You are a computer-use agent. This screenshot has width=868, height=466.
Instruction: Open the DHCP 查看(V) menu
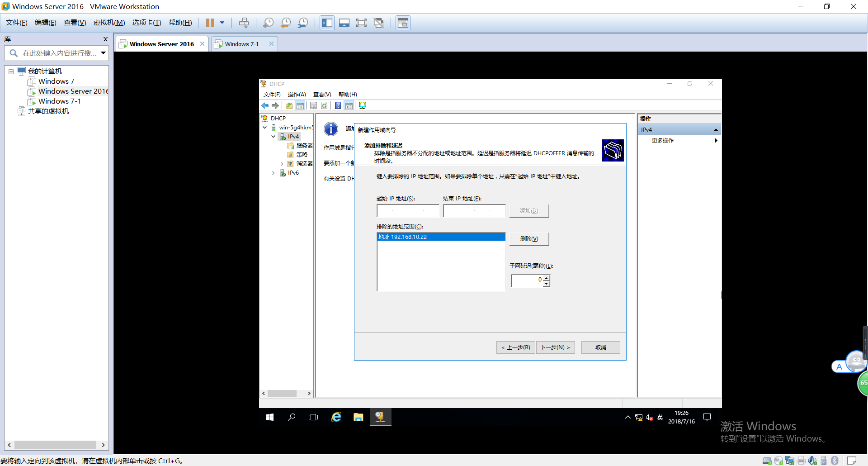coord(322,95)
